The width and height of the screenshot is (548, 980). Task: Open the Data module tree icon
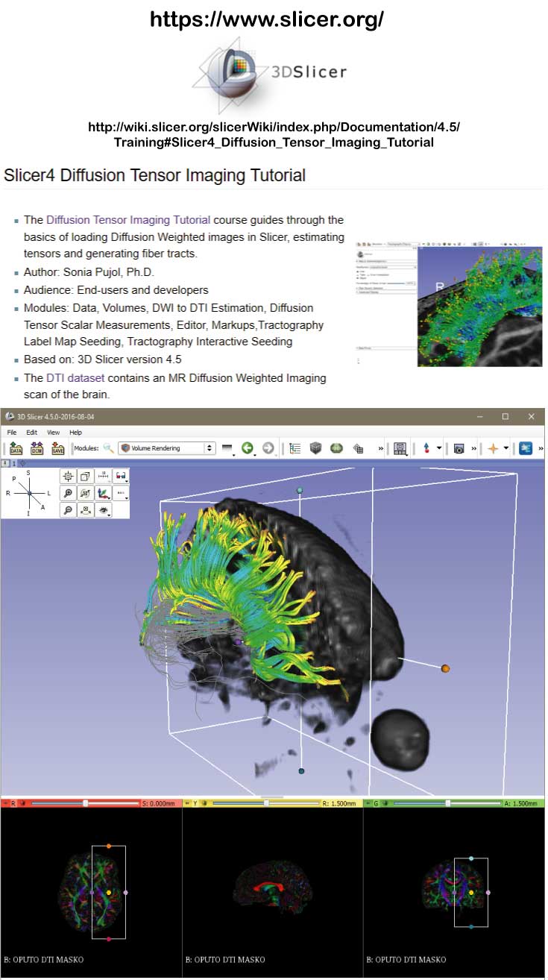coord(295,448)
